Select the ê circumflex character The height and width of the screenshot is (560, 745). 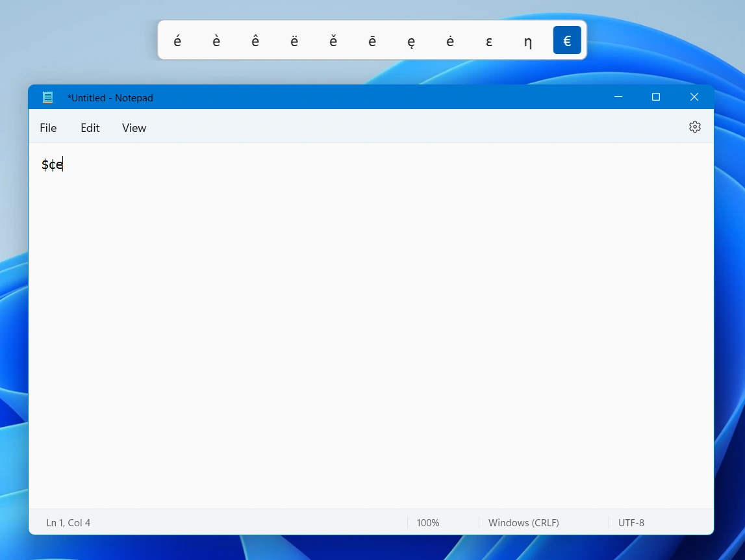[x=255, y=40]
